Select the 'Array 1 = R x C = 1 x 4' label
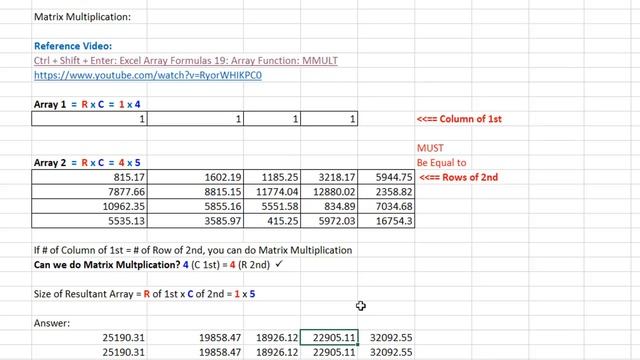This screenshot has height=360, width=640. pyautogui.click(x=87, y=104)
